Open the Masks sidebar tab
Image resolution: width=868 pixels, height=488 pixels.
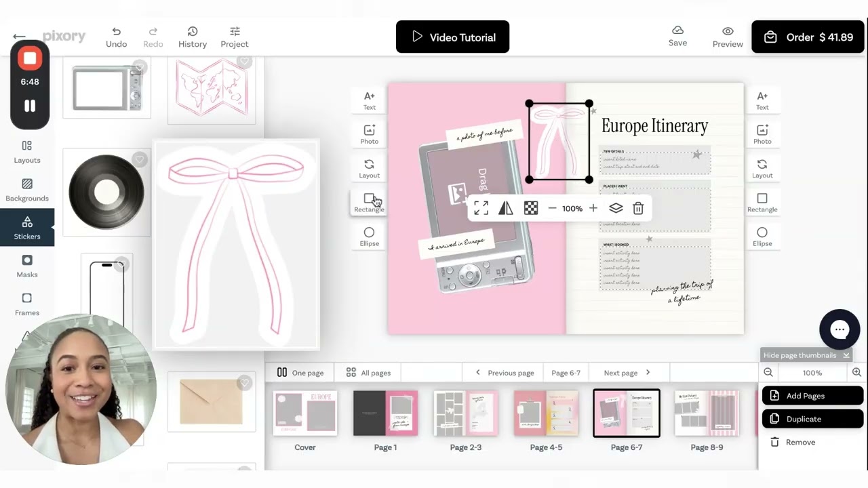pyautogui.click(x=27, y=266)
